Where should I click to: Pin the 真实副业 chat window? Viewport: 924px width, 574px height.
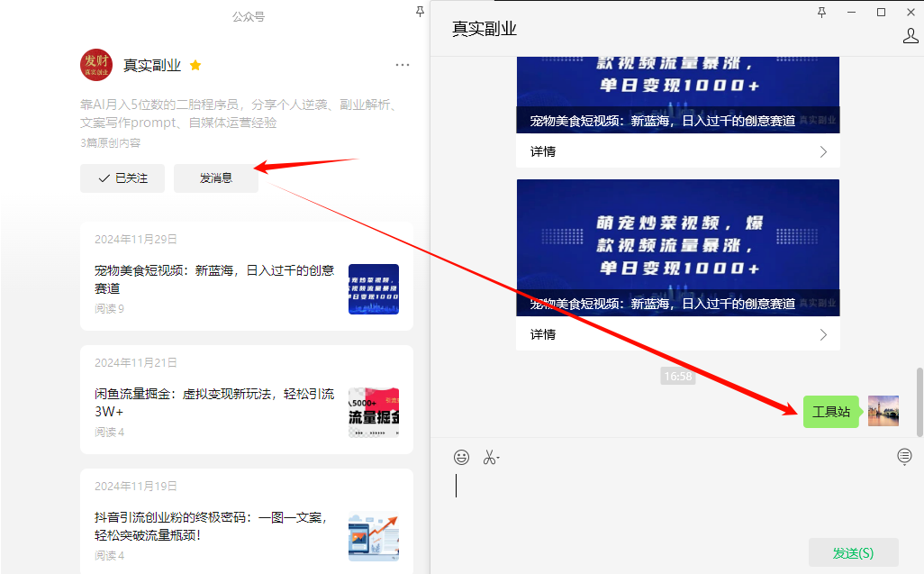[822, 12]
